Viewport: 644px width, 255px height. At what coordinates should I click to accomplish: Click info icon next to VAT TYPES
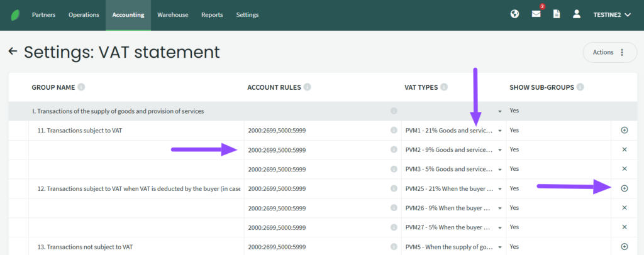click(x=444, y=87)
